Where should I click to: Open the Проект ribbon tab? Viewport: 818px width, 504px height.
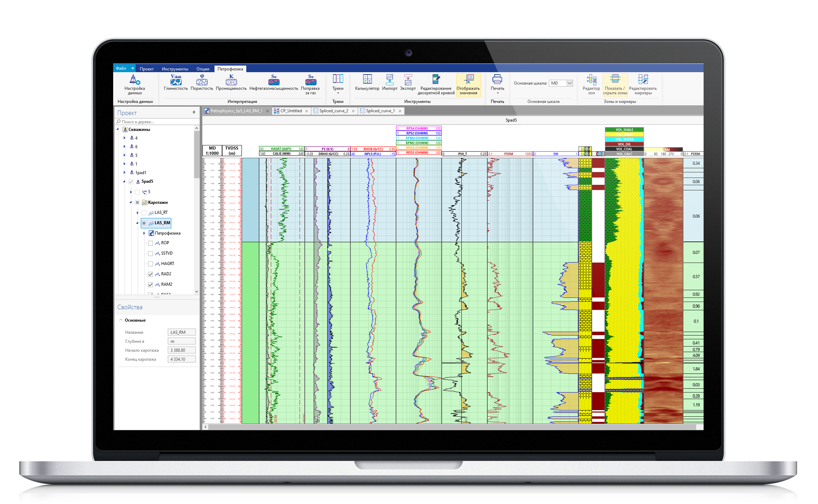coord(146,69)
